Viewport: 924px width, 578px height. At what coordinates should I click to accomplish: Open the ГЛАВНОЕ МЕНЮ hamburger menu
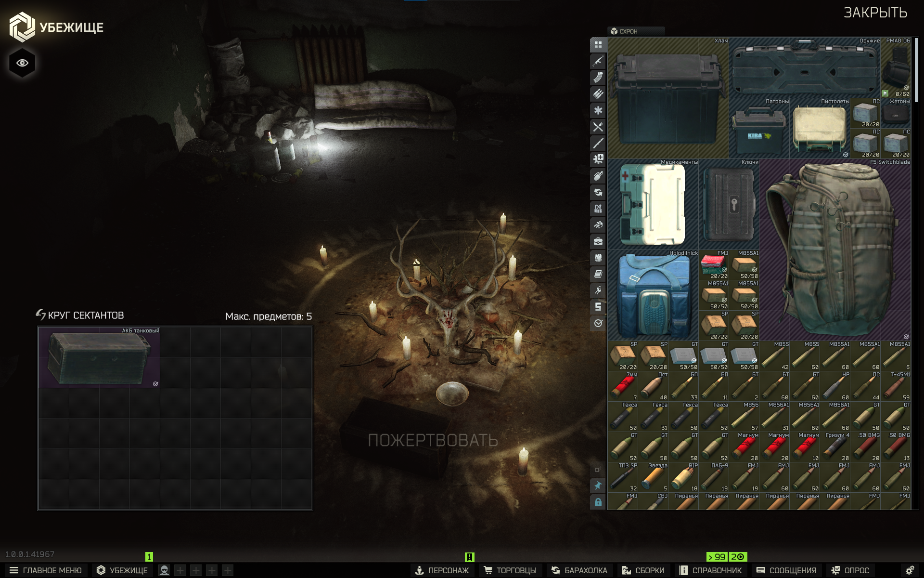tap(46, 570)
